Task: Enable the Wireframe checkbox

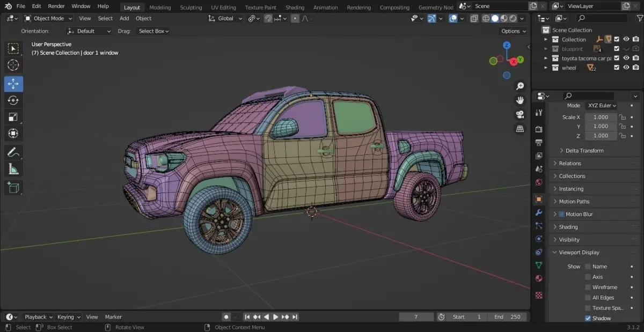Action: (x=588, y=287)
